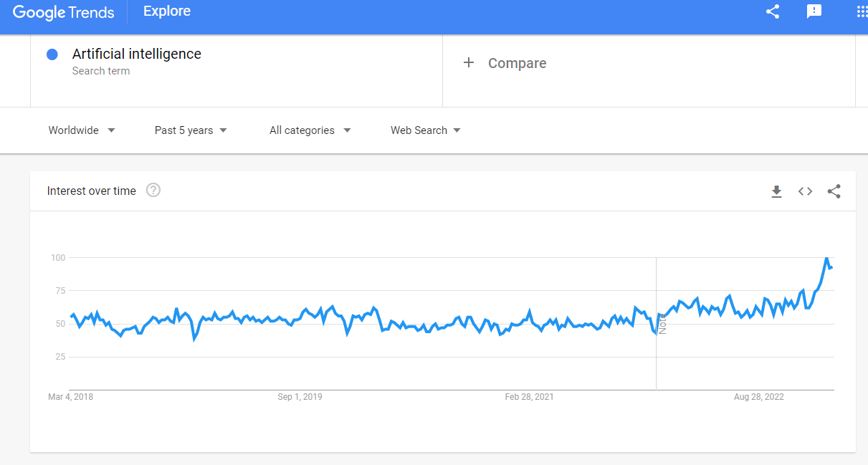Open the send feedback icon

[x=814, y=11]
